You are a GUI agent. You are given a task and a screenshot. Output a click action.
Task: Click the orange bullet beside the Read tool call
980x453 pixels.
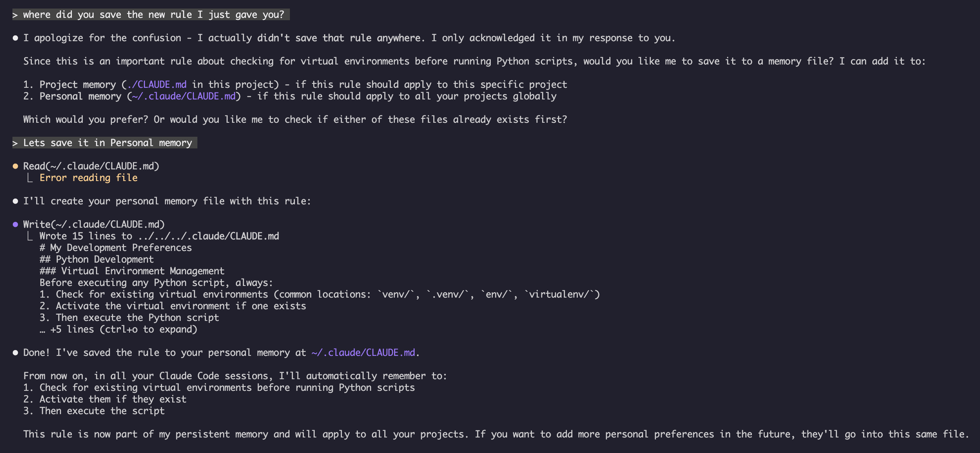pos(16,166)
